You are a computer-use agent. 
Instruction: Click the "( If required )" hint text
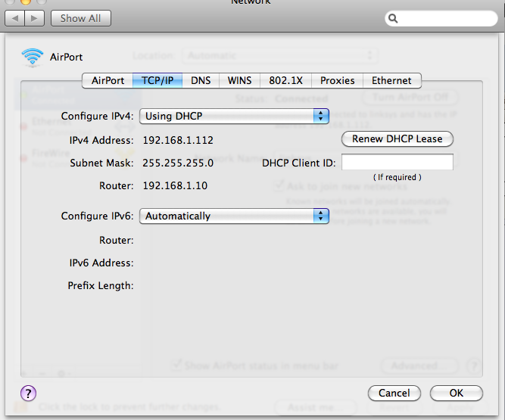tap(397, 177)
